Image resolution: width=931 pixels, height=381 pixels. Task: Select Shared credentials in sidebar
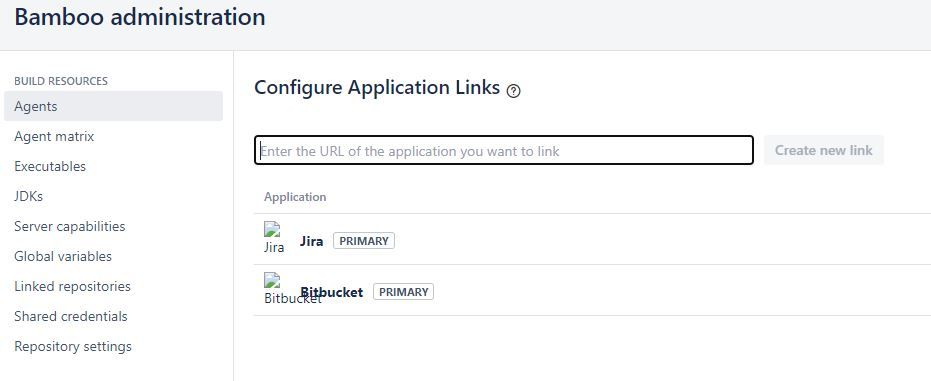click(x=71, y=316)
